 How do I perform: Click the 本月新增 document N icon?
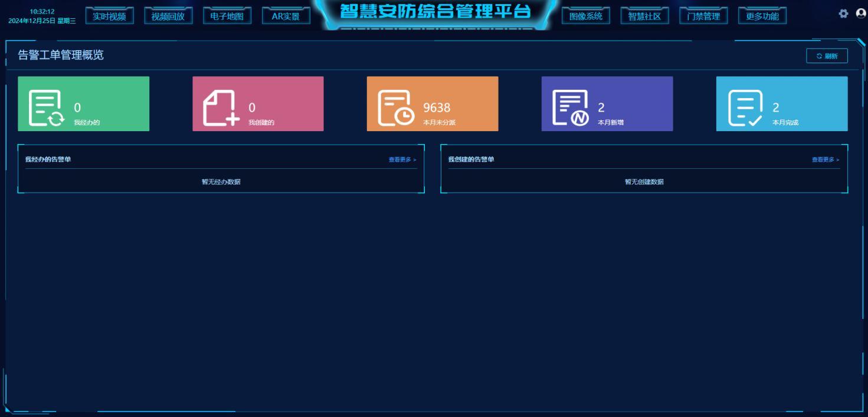coord(571,108)
